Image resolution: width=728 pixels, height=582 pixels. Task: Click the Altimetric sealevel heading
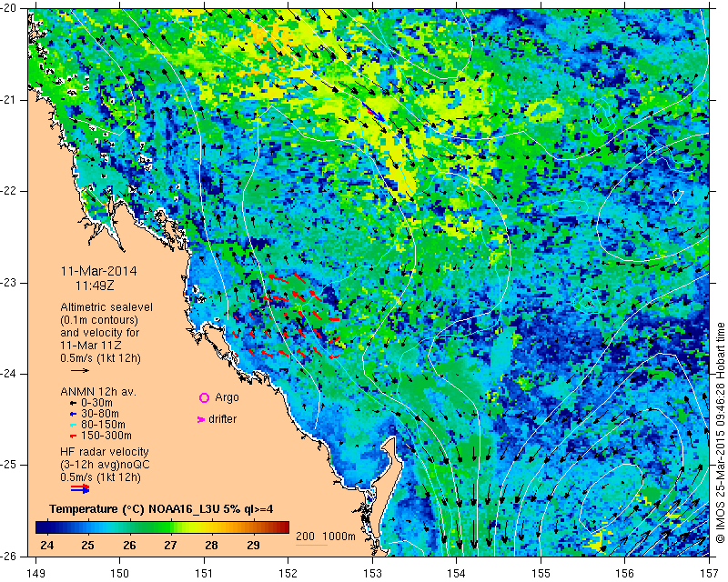[106, 307]
